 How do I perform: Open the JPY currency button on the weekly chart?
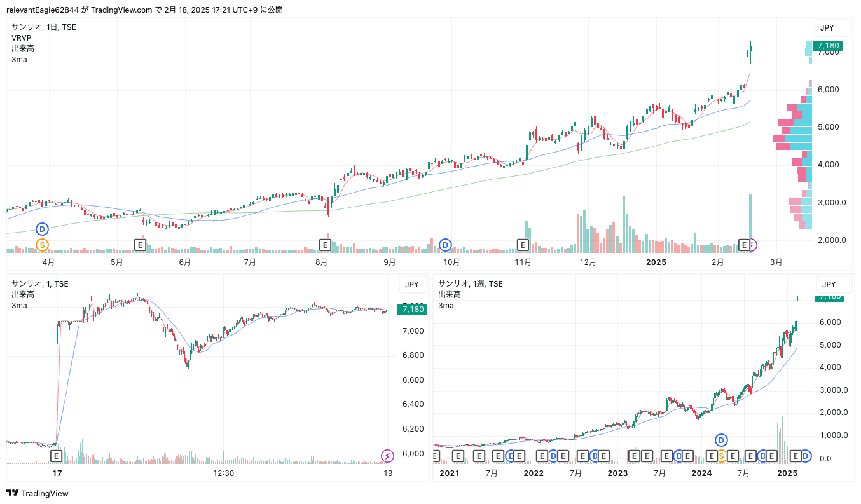coord(834,285)
